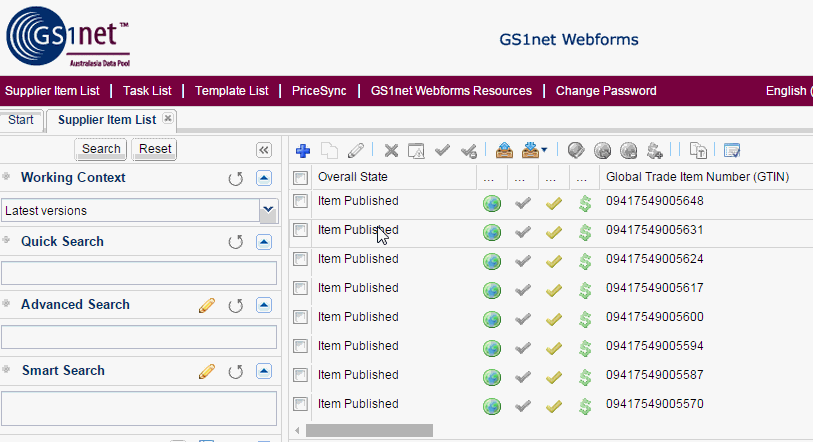813x442 pixels.
Task: Toggle the select-all checkbox in table header
Action: 300,178
